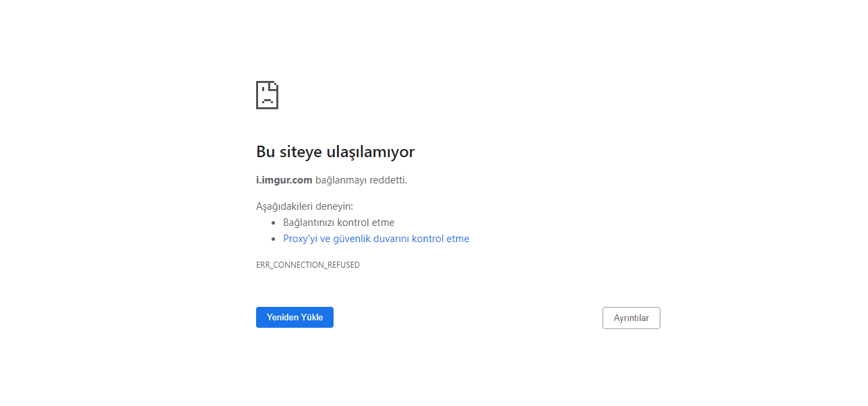Viewport: 868px width, 406px height.
Task: Click the Aşağıdakileri deneyin text
Action: [305, 206]
